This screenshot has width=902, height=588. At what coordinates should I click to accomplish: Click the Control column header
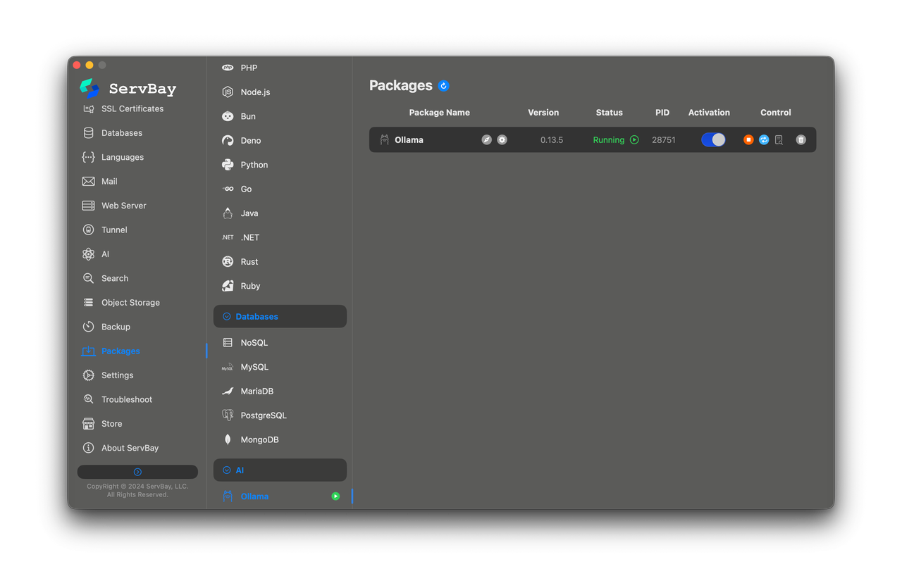[776, 113]
